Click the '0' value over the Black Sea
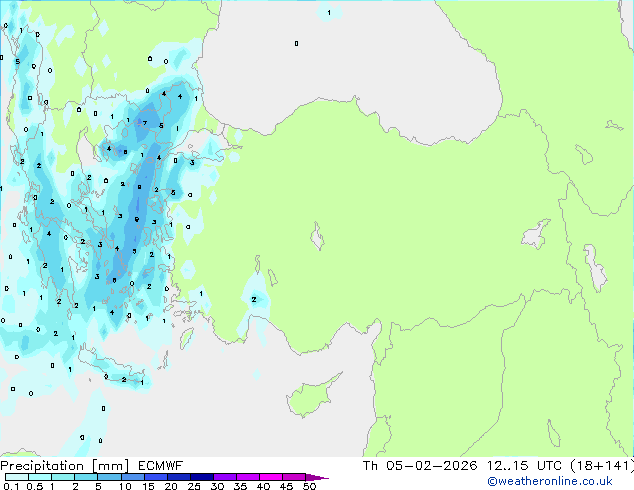 pos(296,43)
